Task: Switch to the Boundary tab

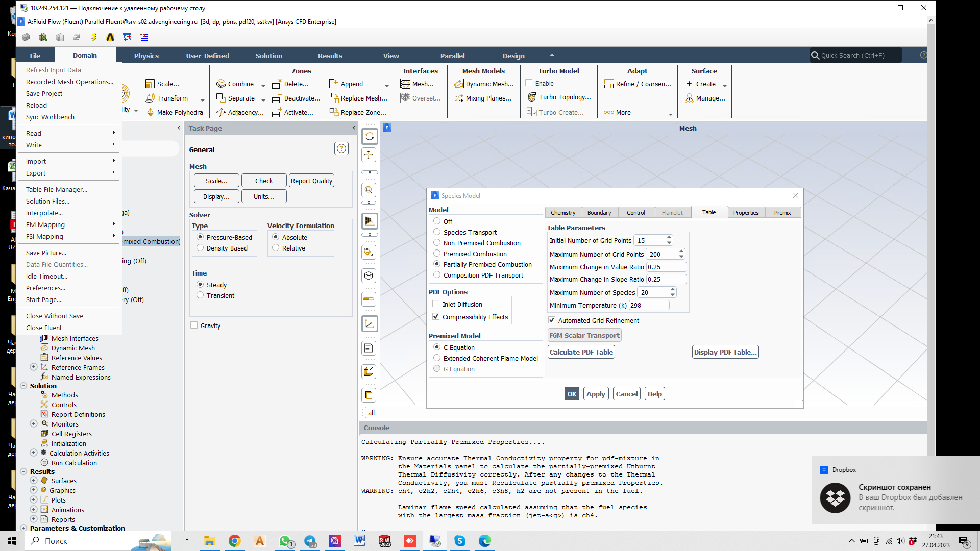Action: 599,213
